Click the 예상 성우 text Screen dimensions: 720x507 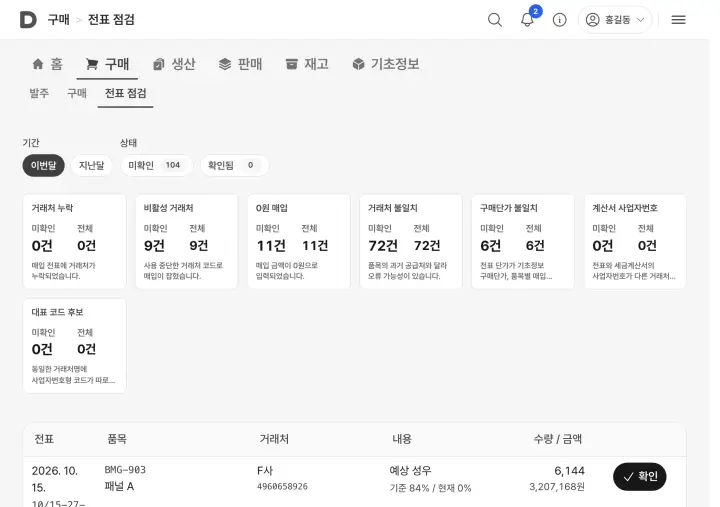pos(411,470)
